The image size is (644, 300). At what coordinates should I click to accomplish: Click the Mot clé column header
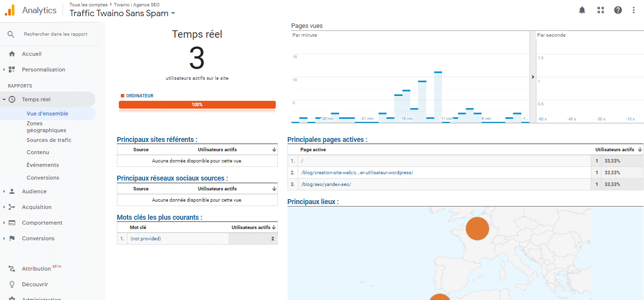point(138,227)
